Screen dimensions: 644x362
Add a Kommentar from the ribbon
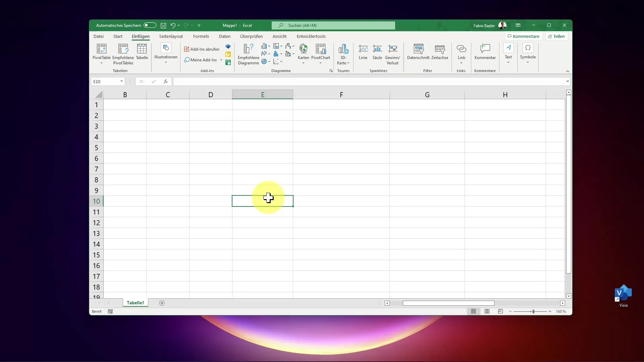coord(485,52)
